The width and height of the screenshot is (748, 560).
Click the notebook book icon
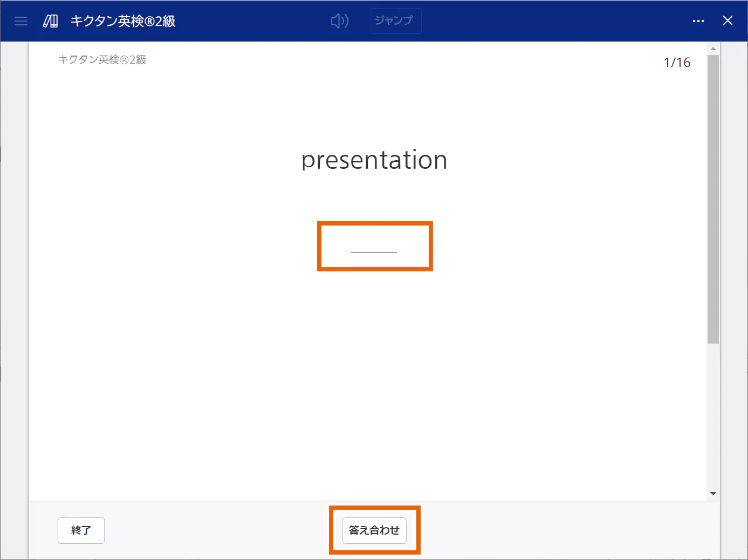click(x=51, y=21)
